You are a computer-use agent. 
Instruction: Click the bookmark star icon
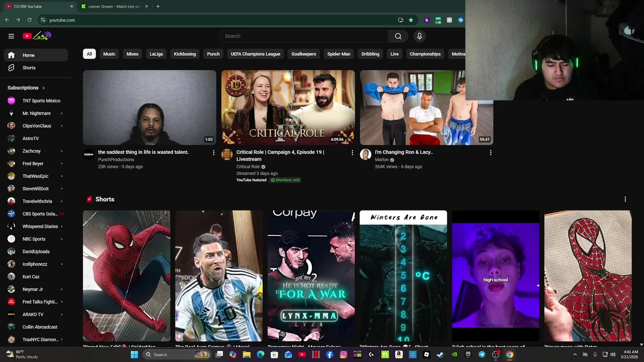tap(411, 20)
